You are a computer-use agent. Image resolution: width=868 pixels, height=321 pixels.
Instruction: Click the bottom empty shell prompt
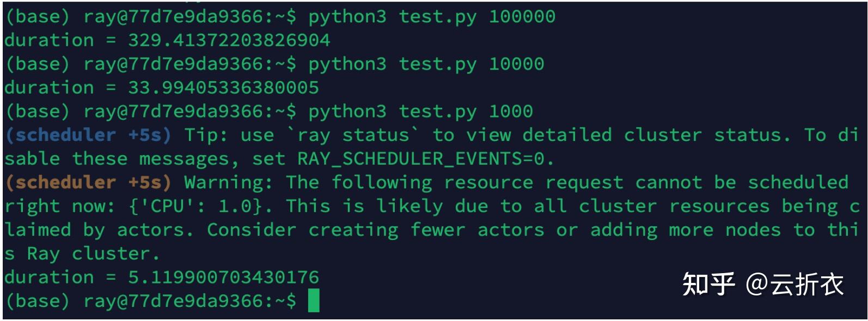[x=150, y=301]
